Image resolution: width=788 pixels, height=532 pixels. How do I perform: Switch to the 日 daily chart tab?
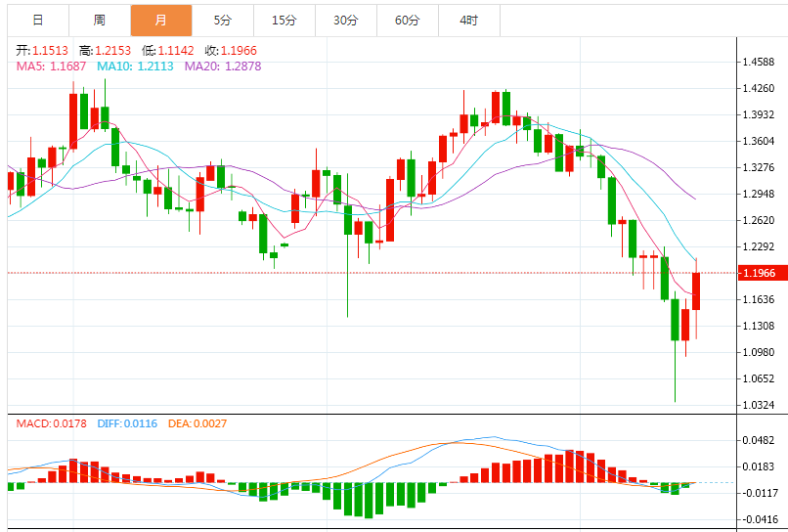pos(38,21)
